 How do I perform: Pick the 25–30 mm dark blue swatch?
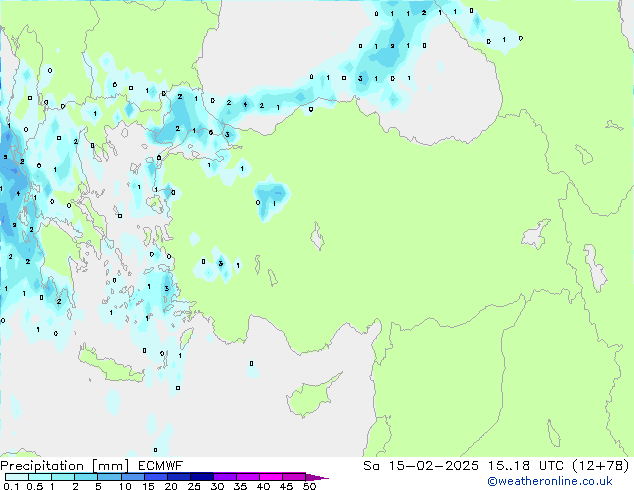(x=202, y=477)
